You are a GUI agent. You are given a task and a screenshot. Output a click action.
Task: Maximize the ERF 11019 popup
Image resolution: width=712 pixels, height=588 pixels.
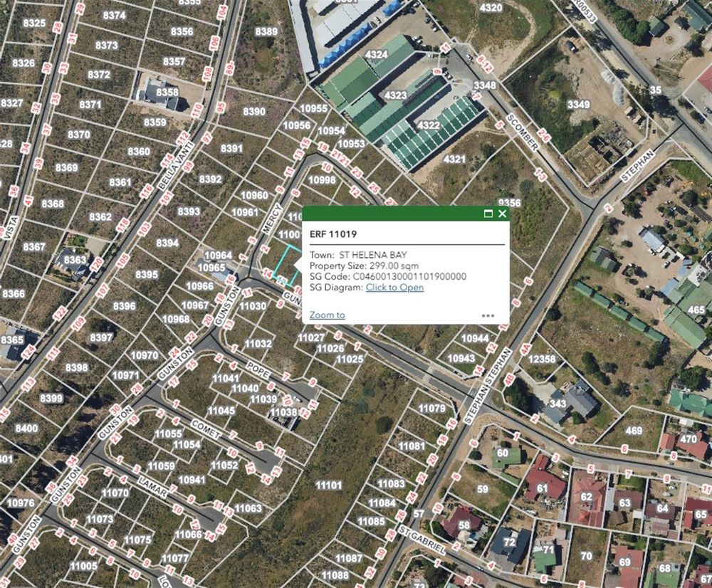(x=488, y=214)
